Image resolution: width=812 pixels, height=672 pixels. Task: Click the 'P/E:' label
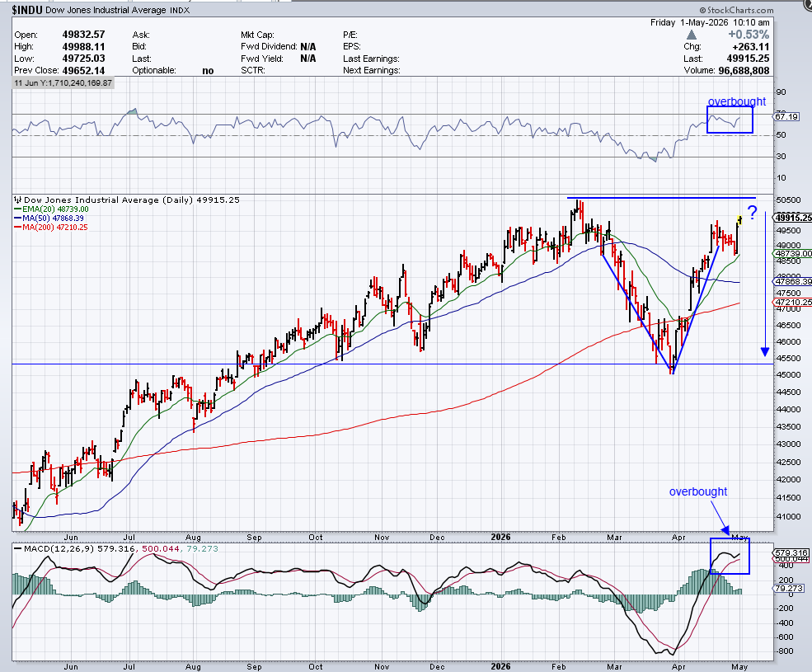[350, 35]
